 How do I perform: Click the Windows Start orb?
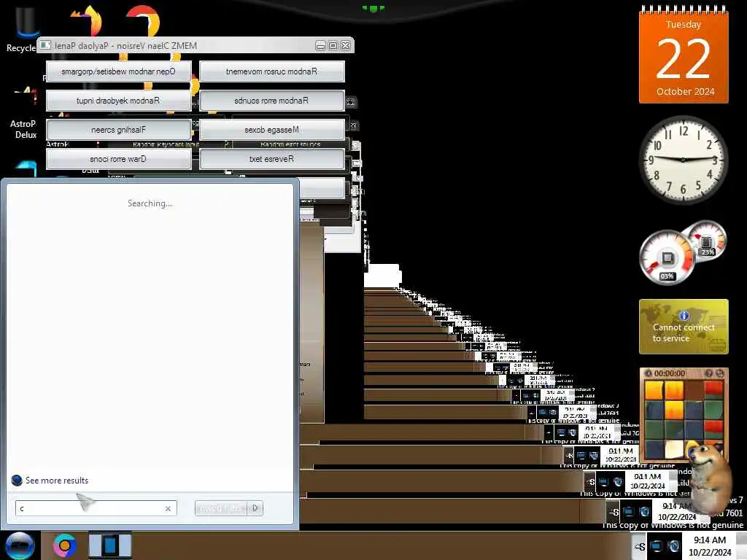click(x=20, y=545)
